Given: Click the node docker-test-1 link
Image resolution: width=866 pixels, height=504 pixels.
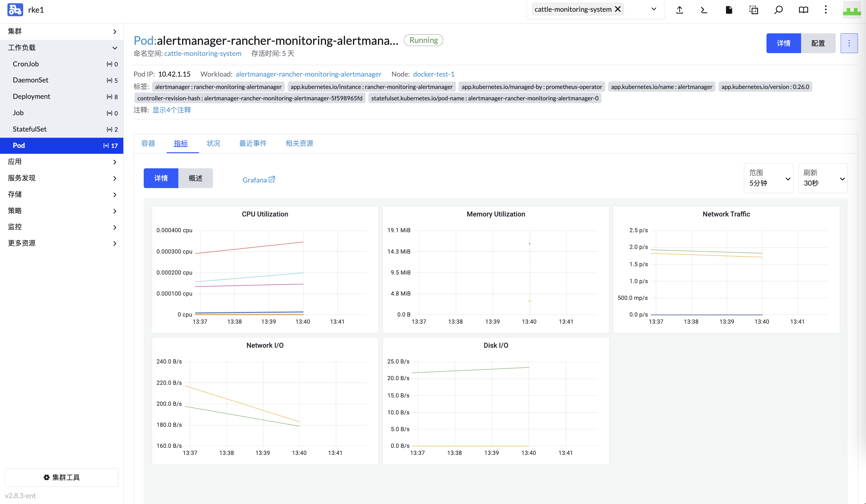Looking at the screenshot, I should 433,74.
